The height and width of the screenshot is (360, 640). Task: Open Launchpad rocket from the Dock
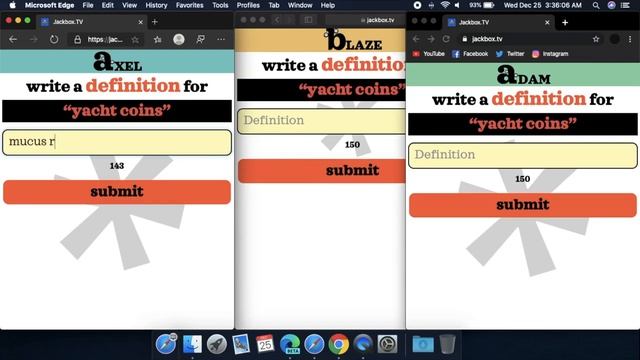point(216,344)
